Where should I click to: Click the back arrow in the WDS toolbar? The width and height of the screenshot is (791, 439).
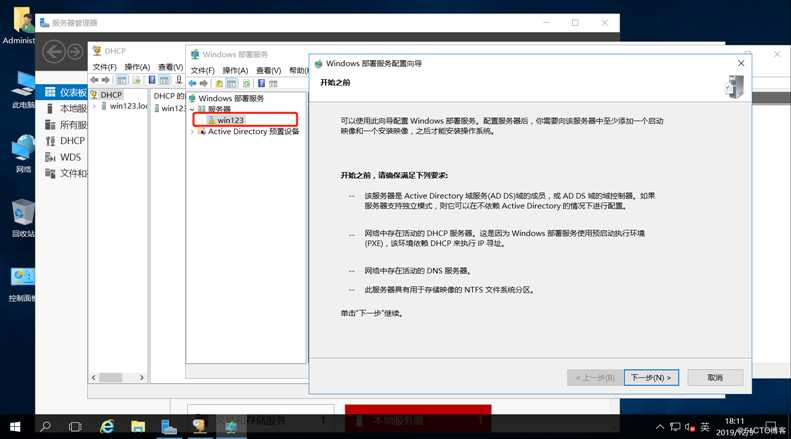193,83
